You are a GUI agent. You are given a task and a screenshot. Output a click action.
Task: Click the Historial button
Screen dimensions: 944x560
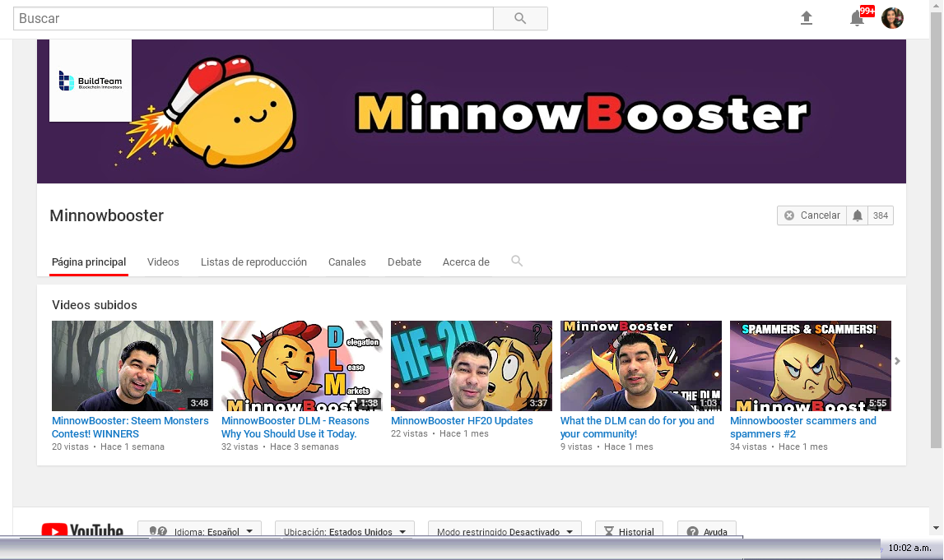click(629, 530)
